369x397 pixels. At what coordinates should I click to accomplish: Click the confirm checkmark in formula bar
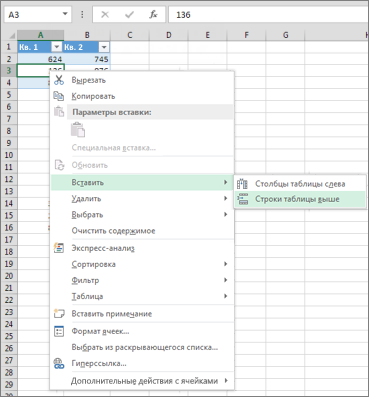[x=129, y=15]
